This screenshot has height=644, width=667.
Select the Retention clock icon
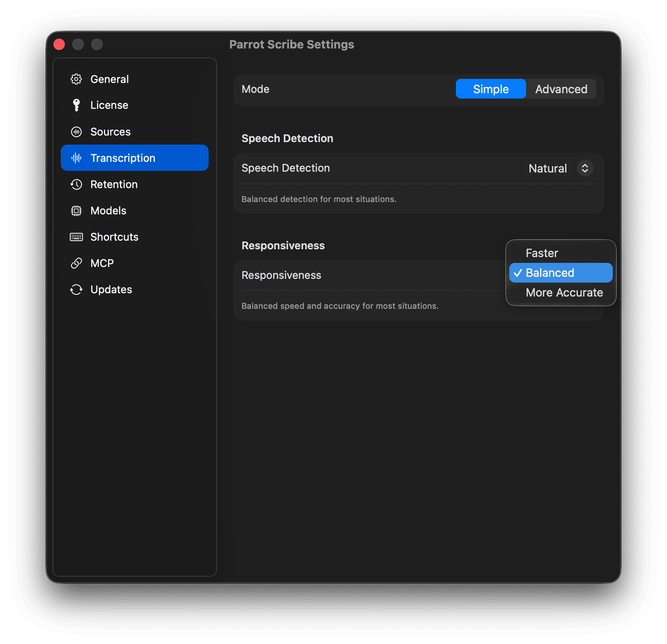pyautogui.click(x=76, y=184)
